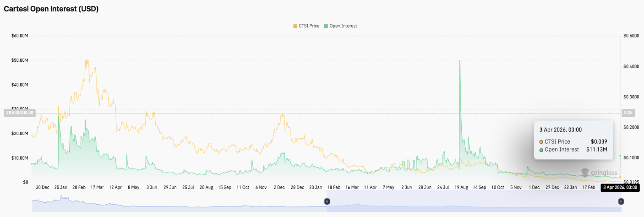The width and height of the screenshot is (644, 217).
Task: Click the $11.13M Open Interest value in tooltip
Action: click(597, 150)
